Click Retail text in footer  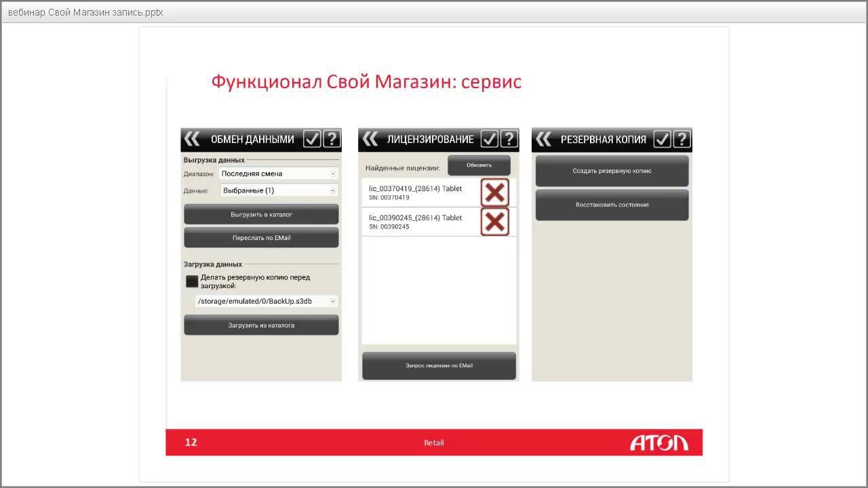[x=434, y=443]
